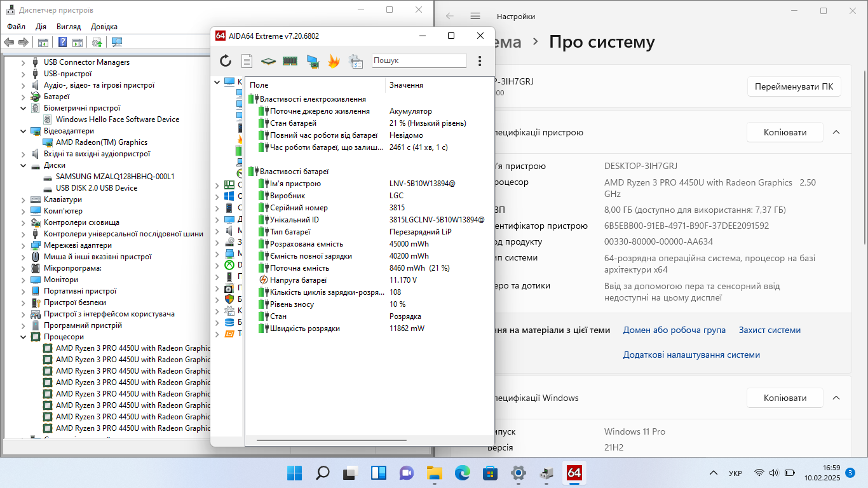
Task: Copy device specifications with Копіювати button
Action: 785,132
